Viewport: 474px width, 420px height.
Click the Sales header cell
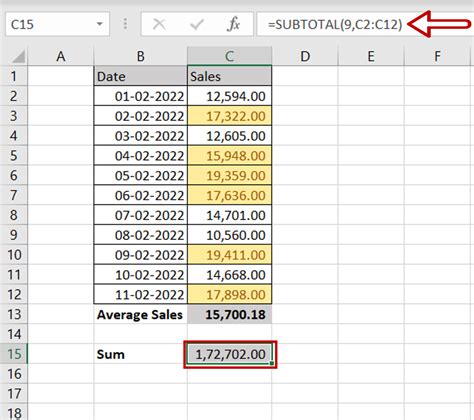tap(229, 76)
